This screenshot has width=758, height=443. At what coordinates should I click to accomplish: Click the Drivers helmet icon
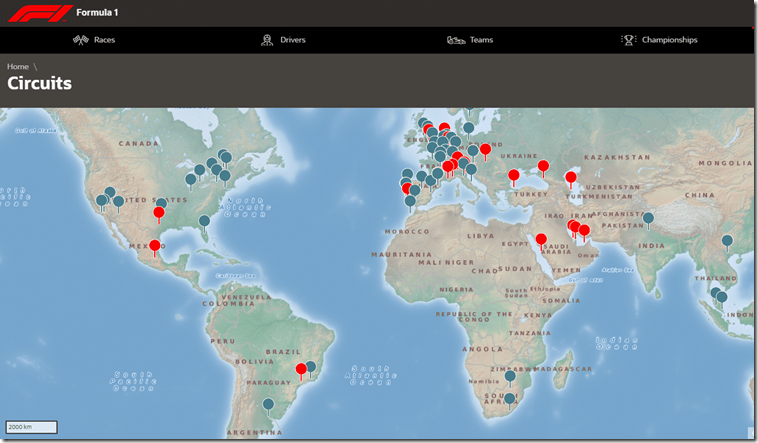click(267, 40)
